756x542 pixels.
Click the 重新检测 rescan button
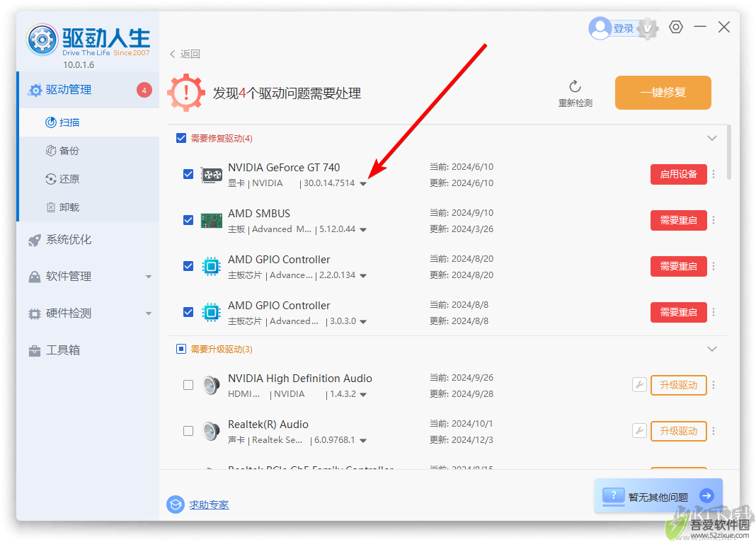[x=575, y=93]
